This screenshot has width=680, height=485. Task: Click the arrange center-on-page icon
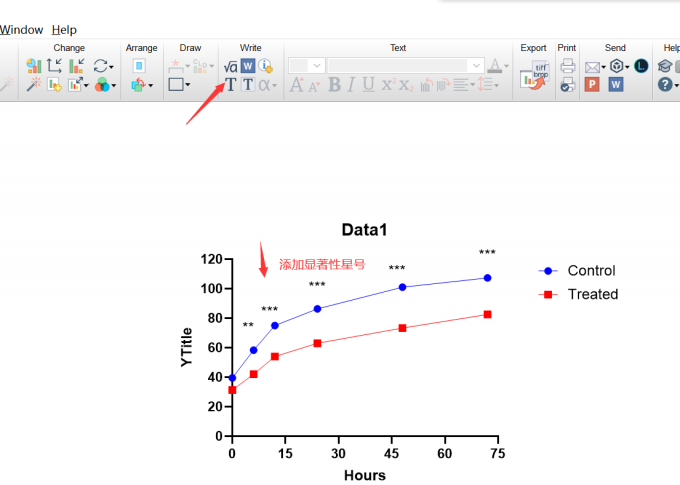[x=140, y=66]
